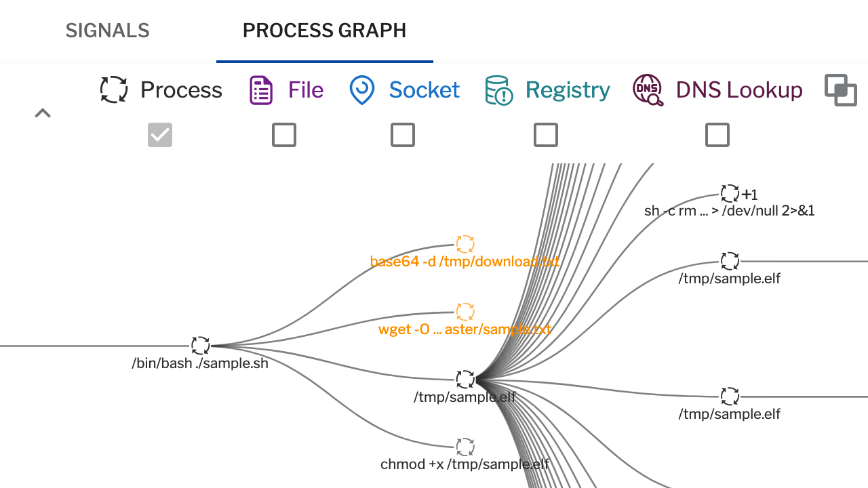Viewport: 868px width, 488px height.
Task: Click the Socket location pin icon
Action: pyautogui.click(x=362, y=90)
